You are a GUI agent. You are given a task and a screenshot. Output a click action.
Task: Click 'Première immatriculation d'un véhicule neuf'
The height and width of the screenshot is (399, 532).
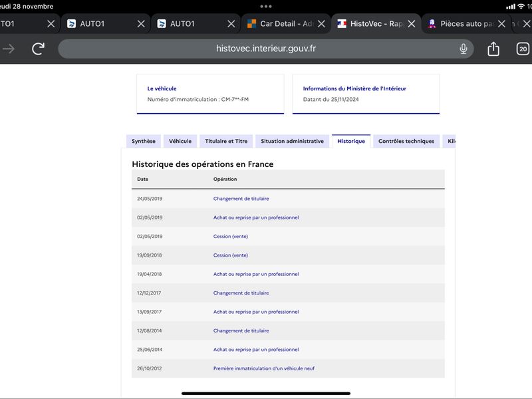pos(263,368)
